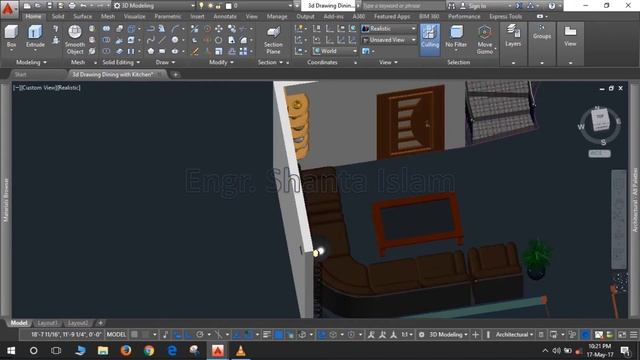Open the 3D Modeling workspace switcher in status bar
640x360 pixels.
[448, 335]
